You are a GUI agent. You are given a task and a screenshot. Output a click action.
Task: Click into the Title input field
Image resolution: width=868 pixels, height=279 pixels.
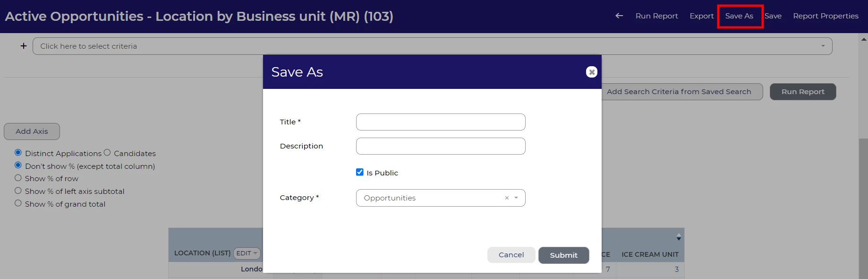440,122
